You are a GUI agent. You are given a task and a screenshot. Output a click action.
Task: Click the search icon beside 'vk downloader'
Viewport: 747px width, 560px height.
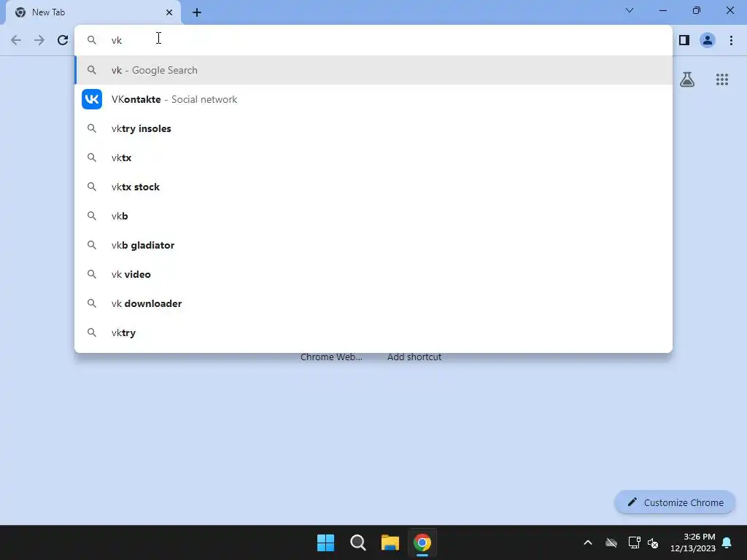(91, 303)
